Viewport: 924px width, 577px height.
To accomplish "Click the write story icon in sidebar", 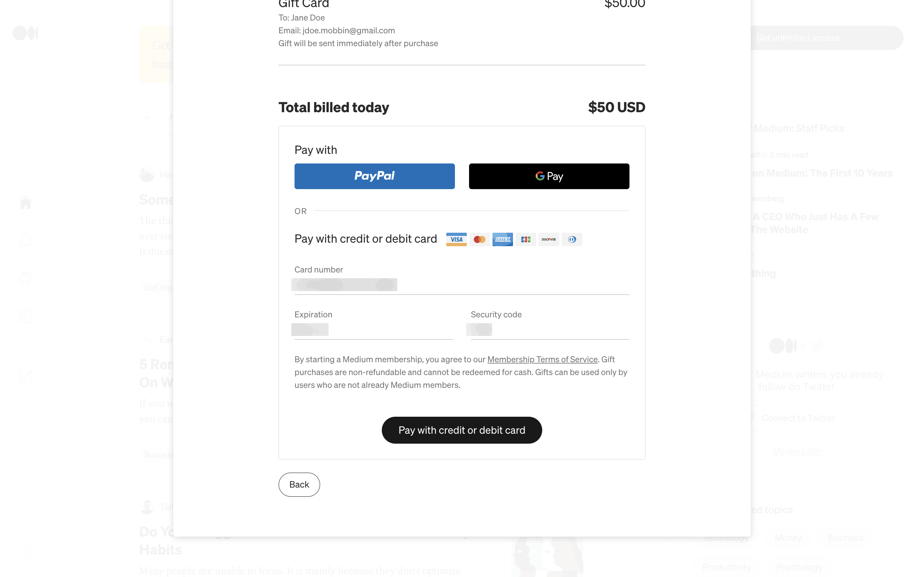I will click(26, 377).
